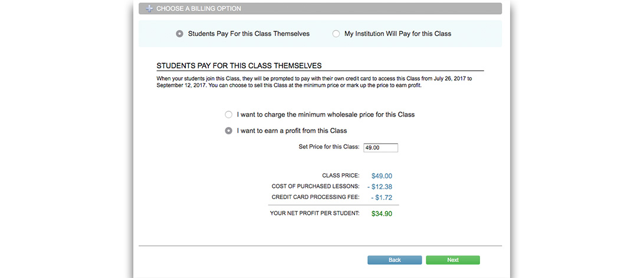Click the 'Set Price for this Class:' label
The image size is (644, 278).
coord(329,147)
